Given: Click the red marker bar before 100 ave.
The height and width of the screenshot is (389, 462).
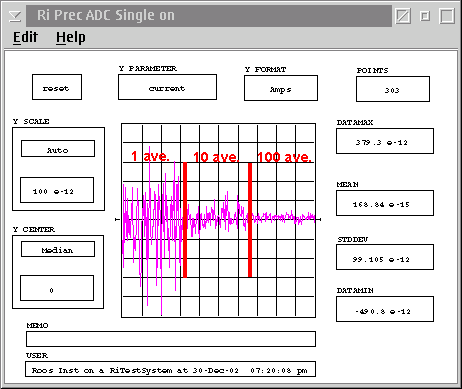Looking at the screenshot, I should point(250,220).
